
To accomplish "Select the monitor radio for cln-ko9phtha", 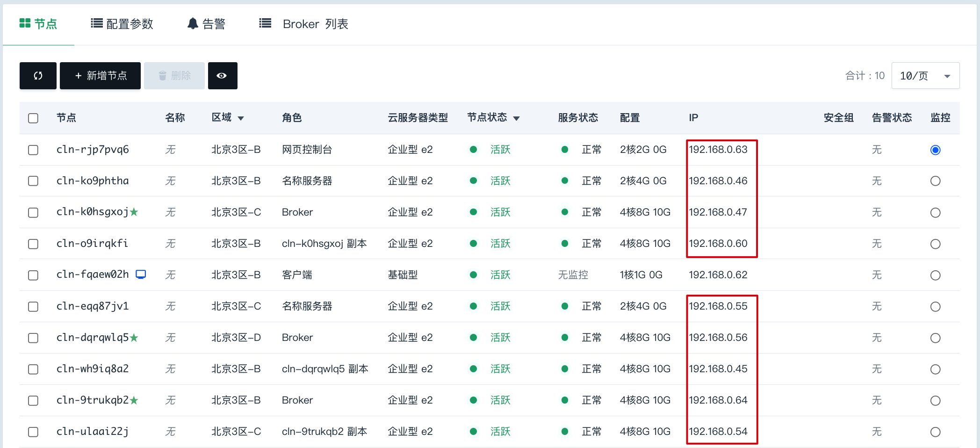I will 936,181.
